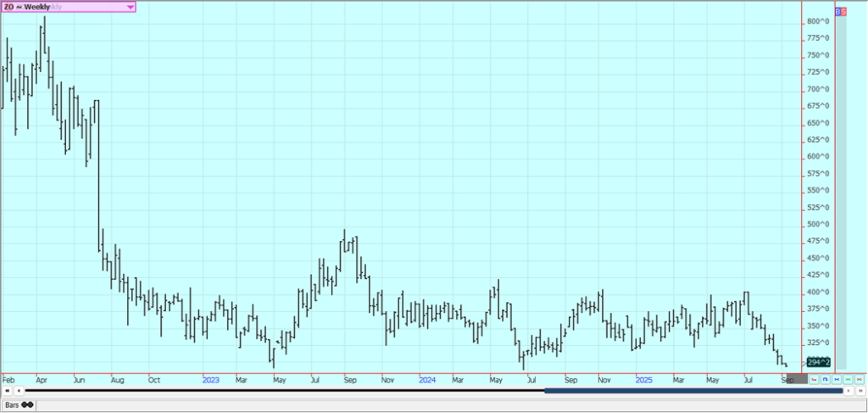Click the Oct label left of 2023

click(x=154, y=381)
